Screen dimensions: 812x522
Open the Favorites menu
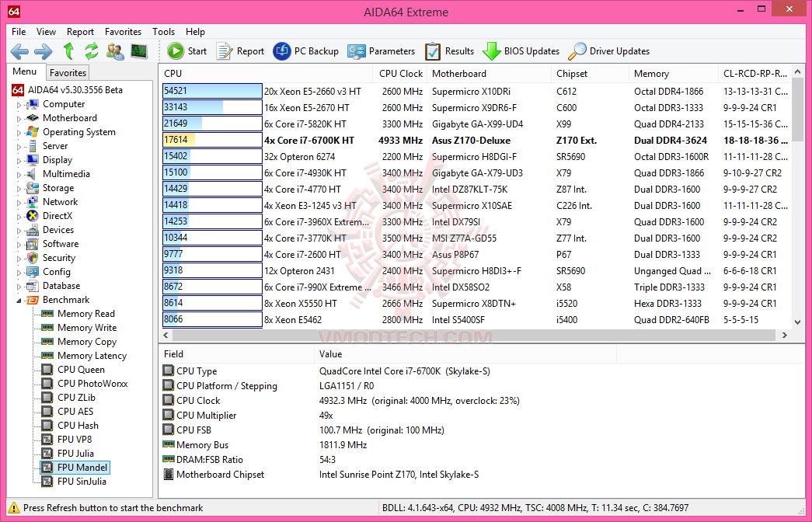123,32
